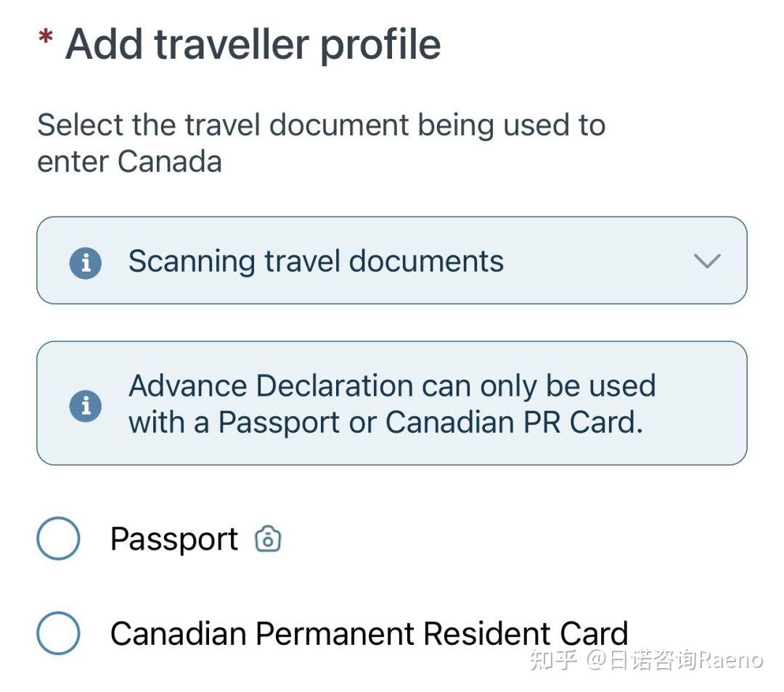Click the 'enter Canada' text line
This screenshot has height=692, width=784.
[x=129, y=161]
